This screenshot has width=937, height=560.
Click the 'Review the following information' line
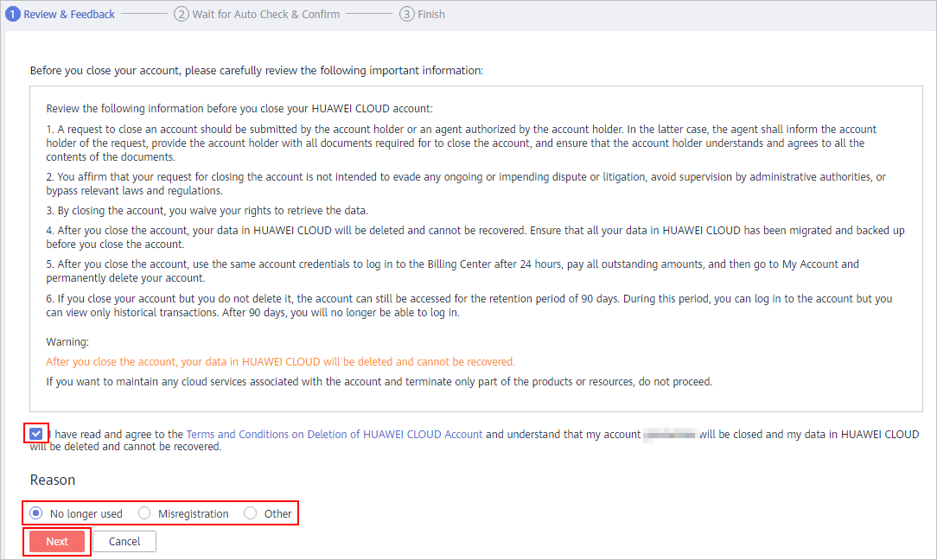click(239, 109)
